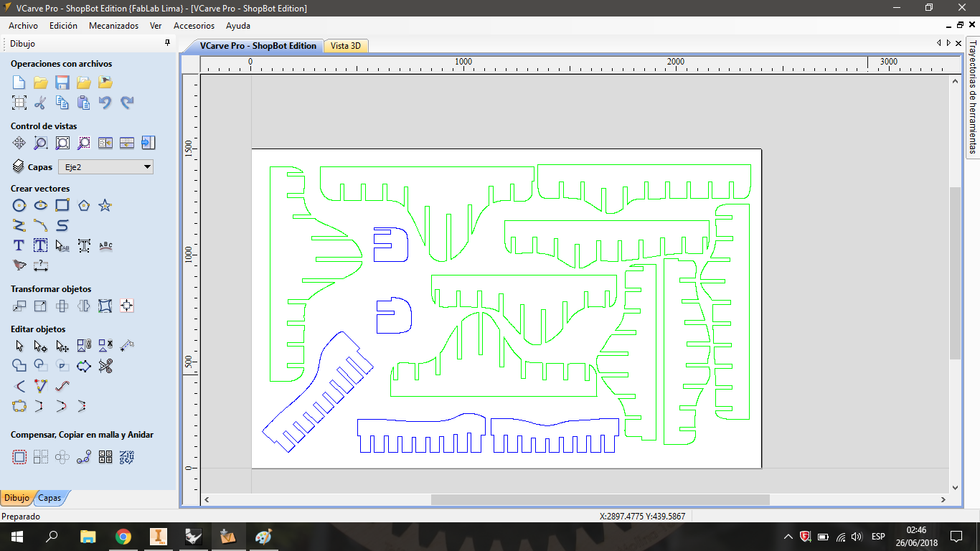The width and height of the screenshot is (980, 551).
Task: Select the node editing cursor tool
Action: [x=41, y=346]
